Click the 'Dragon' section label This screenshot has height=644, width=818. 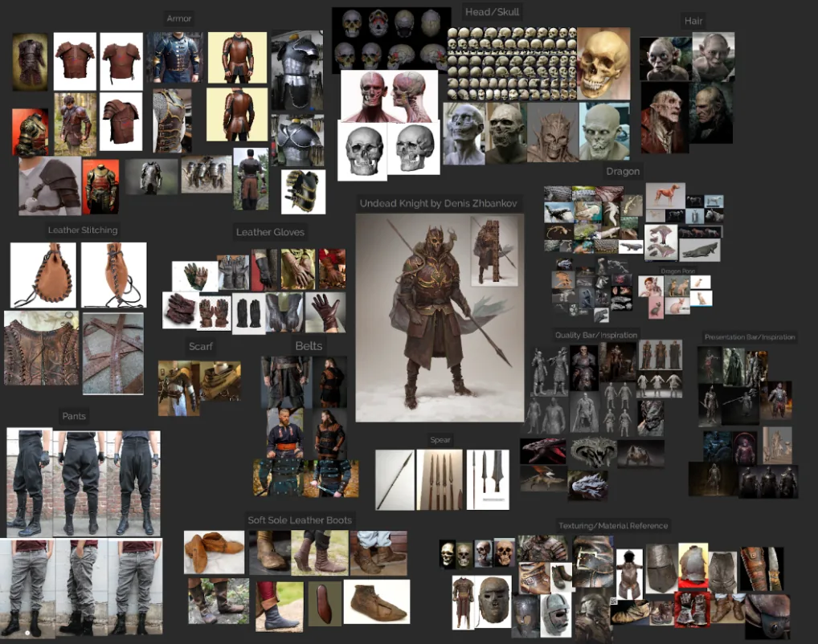pyautogui.click(x=623, y=172)
